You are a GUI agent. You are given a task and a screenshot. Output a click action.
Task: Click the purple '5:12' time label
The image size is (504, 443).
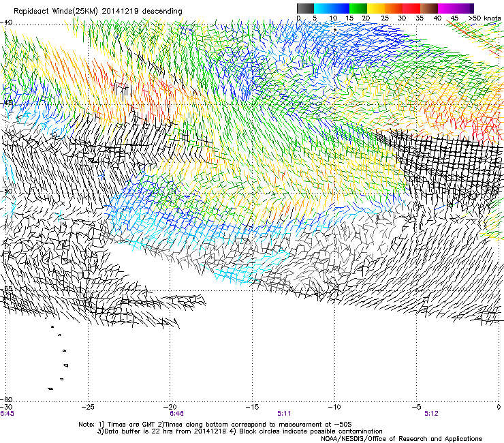(x=431, y=414)
